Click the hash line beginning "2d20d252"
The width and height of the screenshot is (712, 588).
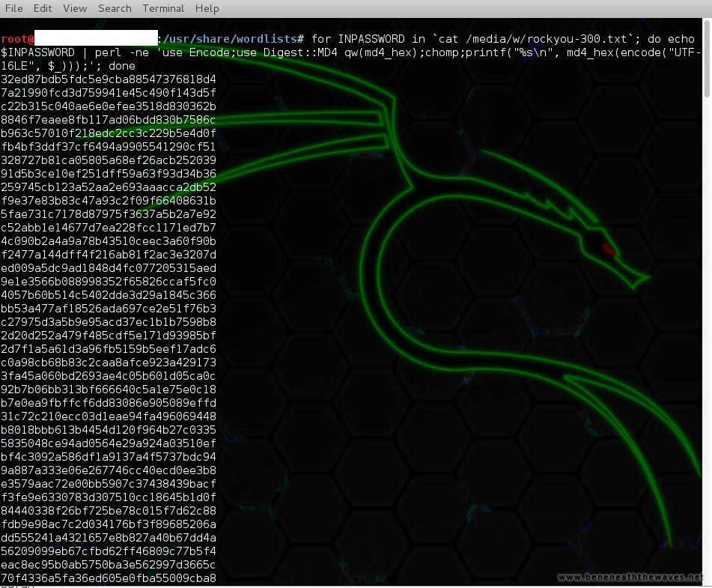click(109, 336)
